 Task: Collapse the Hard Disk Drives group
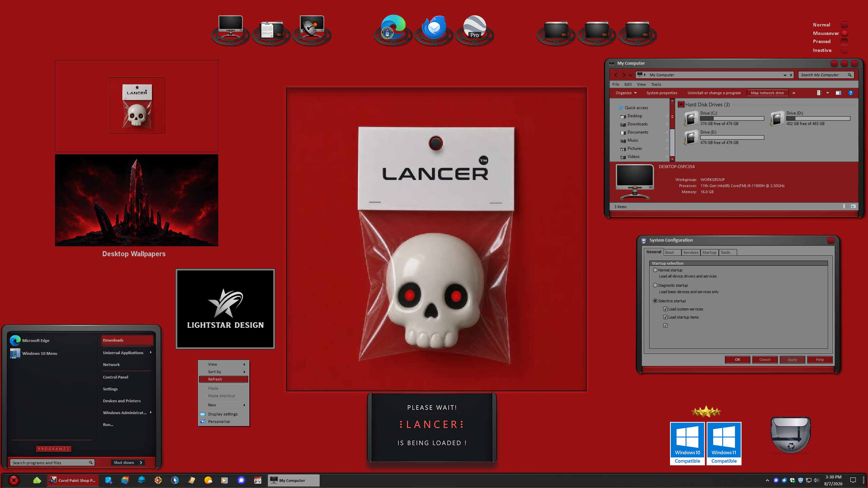pos(681,104)
